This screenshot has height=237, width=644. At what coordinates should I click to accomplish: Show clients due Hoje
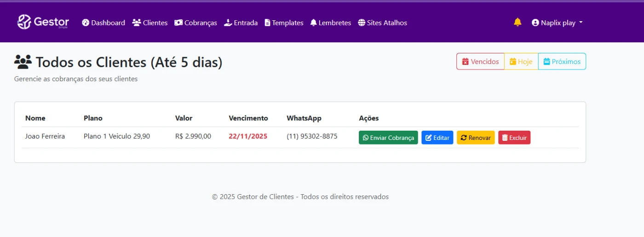click(x=521, y=61)
